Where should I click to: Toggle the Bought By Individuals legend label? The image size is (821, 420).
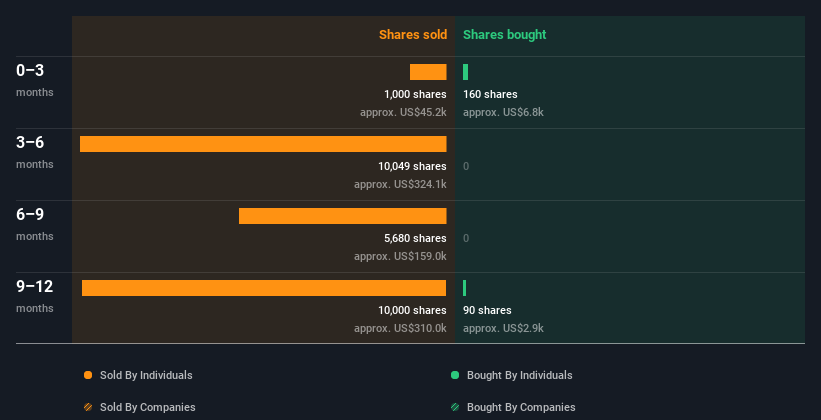click(x=519, y=375)
